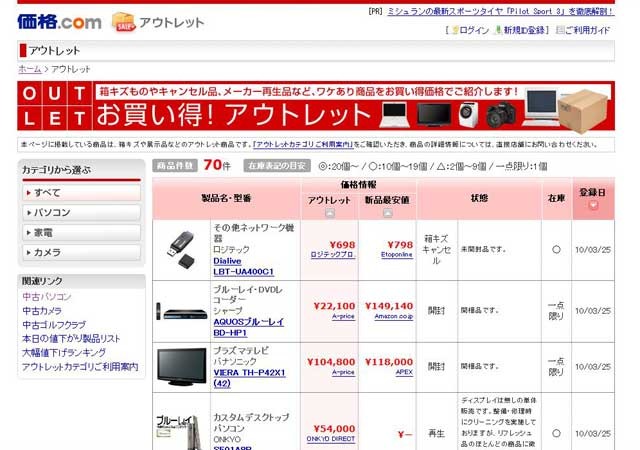
Task: Select すべて category
Action: click(x=82, y=193)
